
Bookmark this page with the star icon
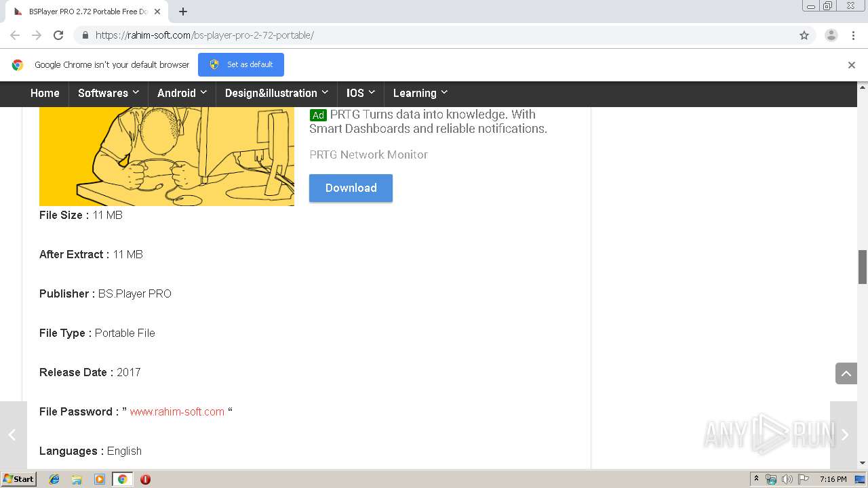804,35
